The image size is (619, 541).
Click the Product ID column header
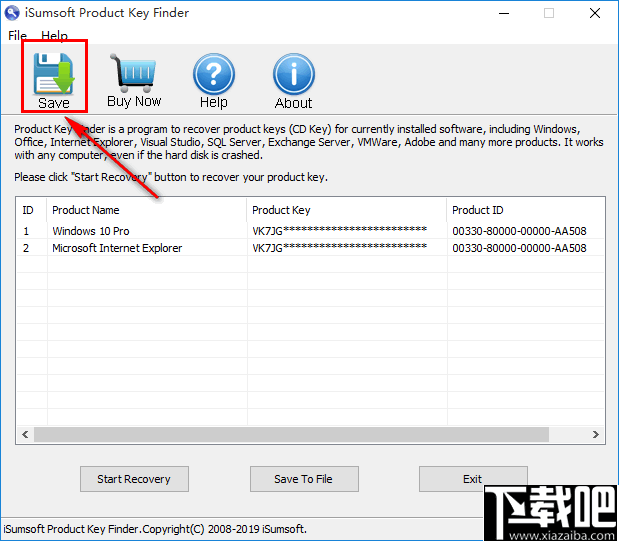(525, 210)
